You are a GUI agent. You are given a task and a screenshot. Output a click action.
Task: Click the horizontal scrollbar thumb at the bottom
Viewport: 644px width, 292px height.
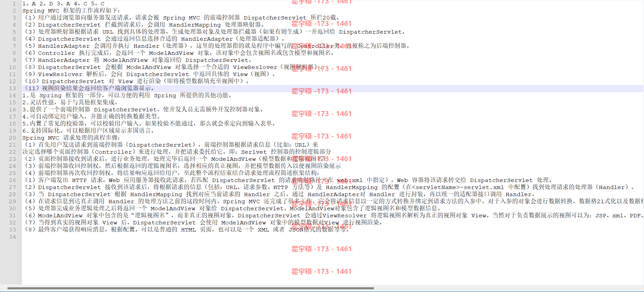pos(191,288)
